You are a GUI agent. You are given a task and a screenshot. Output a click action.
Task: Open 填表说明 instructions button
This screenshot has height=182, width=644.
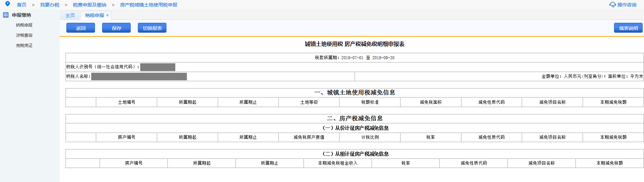click(628, 28)
